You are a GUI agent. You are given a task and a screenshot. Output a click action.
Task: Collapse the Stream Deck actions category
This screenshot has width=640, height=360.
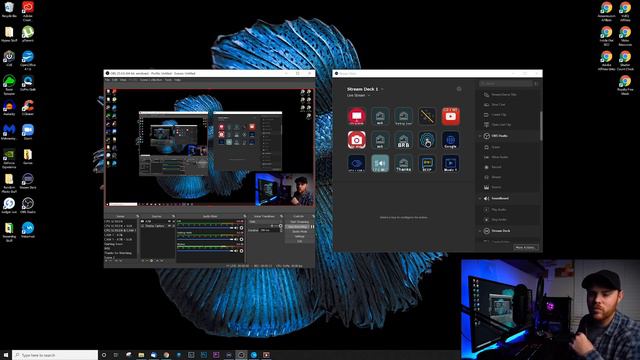480,231
